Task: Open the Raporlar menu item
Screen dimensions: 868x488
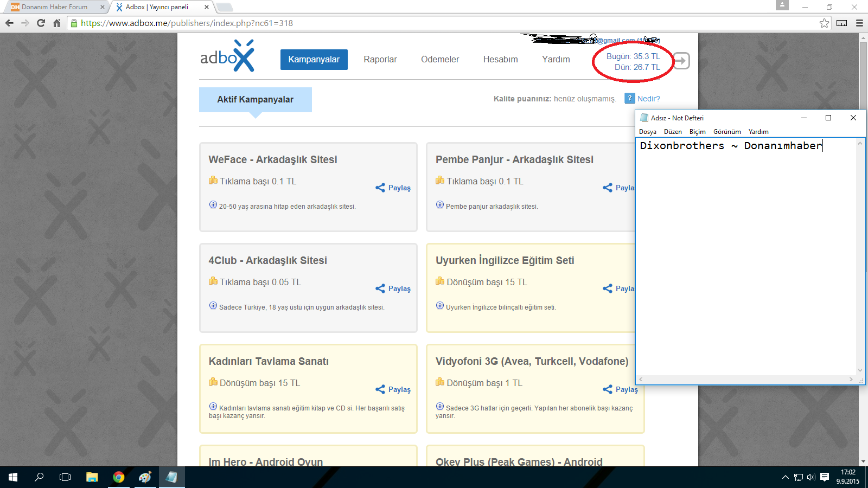Action: pos(380,60)
